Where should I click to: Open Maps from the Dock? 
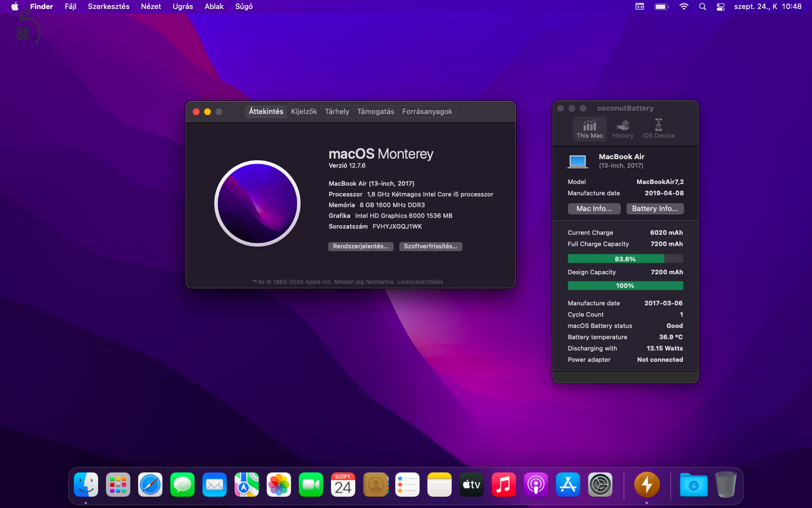246,485
